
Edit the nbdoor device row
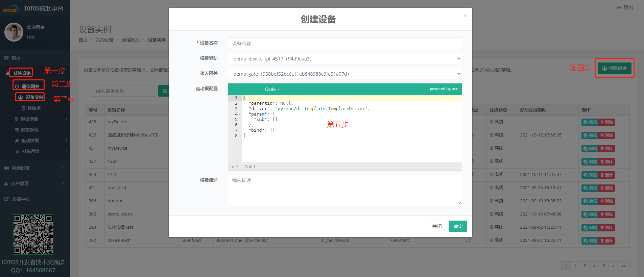(590, 201)
